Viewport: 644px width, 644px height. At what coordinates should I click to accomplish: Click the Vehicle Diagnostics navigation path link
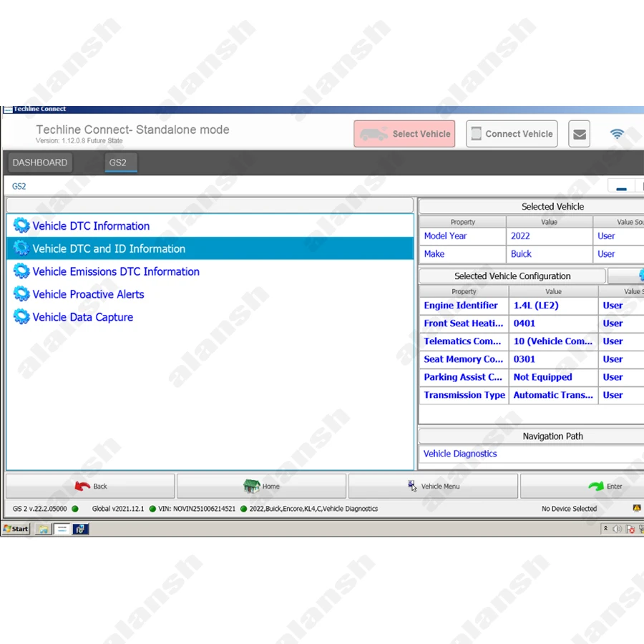point(460,454)
